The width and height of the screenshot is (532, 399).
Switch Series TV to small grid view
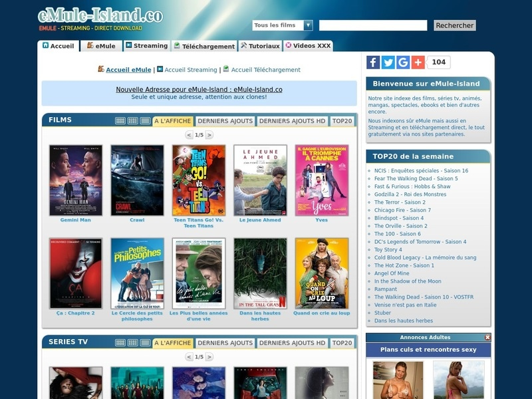(x=120, y=343)
